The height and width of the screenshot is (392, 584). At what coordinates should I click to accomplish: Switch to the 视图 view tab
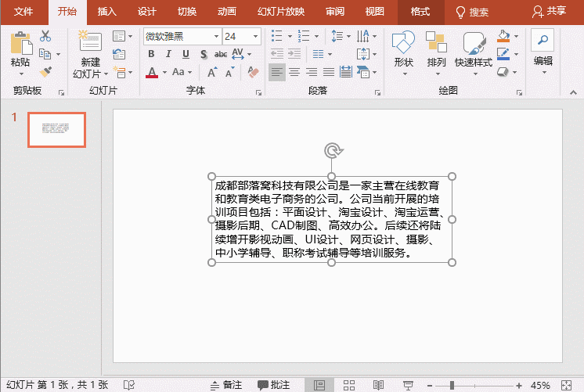pos(375,12)
